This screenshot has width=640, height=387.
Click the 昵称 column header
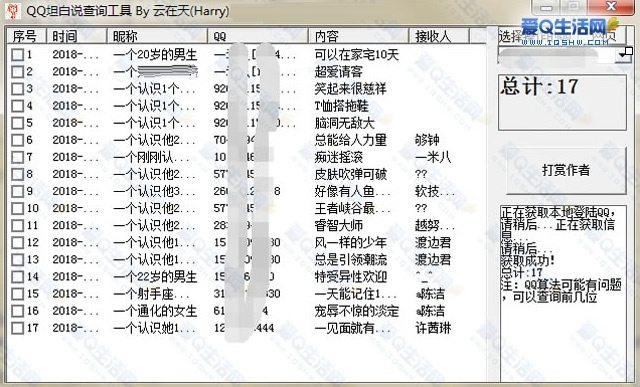(x=158, y=36)
